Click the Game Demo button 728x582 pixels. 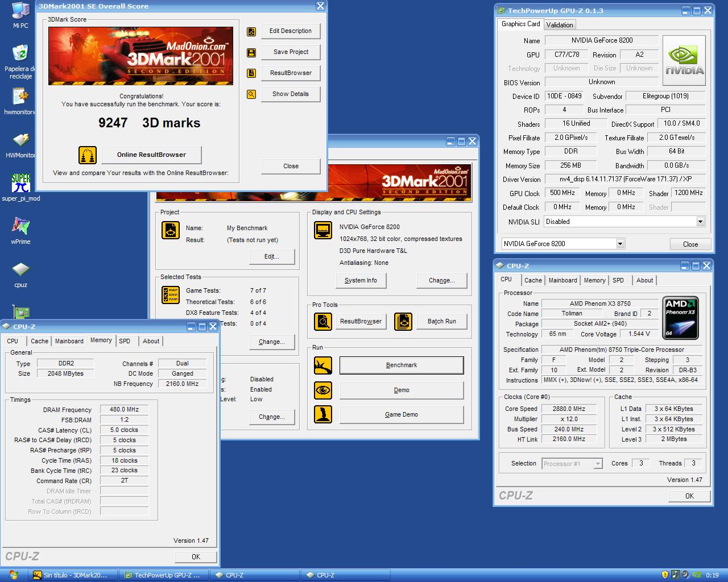[x=402, y=415]
